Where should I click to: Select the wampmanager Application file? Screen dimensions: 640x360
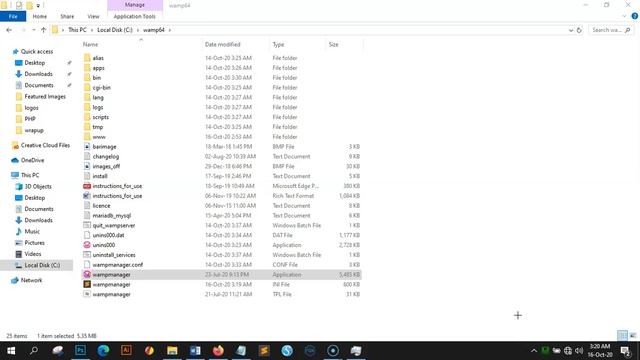[111, 274]
